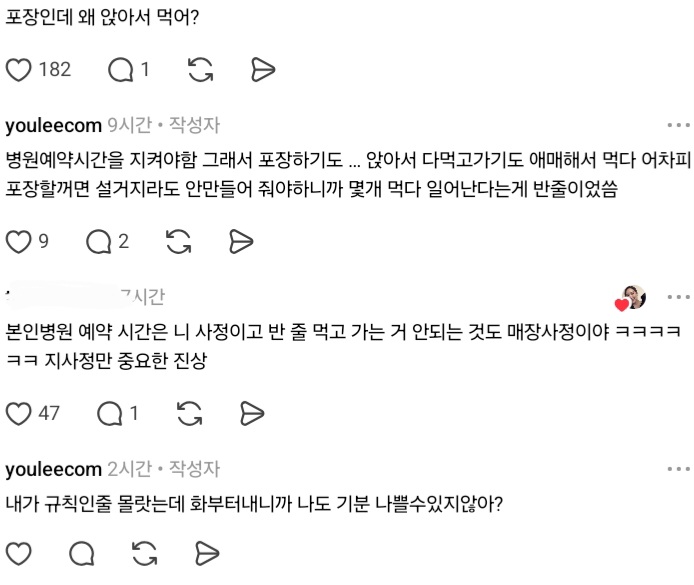Open replies on the 182-like post
This screenshot has width=694, height=585.
coord(120,69)
